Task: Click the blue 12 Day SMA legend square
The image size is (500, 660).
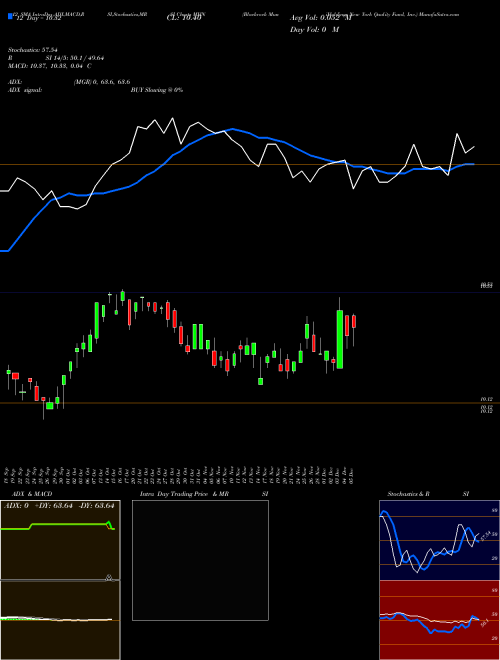Action: point(10,17)
